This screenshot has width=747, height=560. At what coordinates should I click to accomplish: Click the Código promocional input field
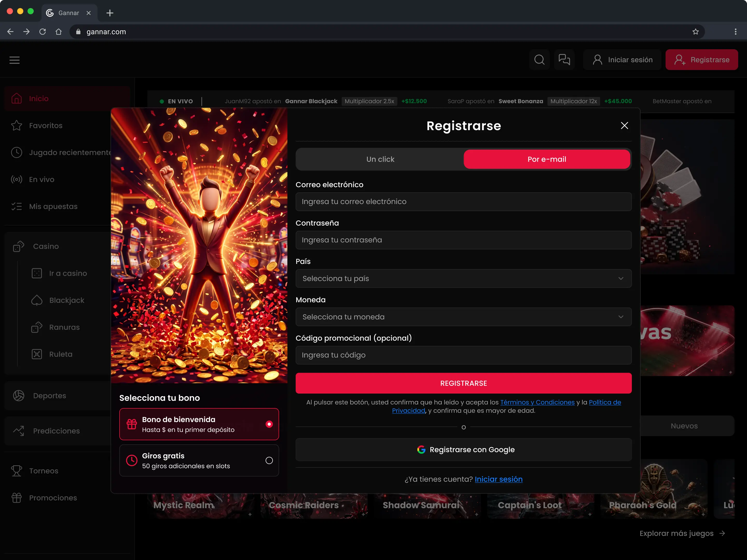(x=463, y=355)
